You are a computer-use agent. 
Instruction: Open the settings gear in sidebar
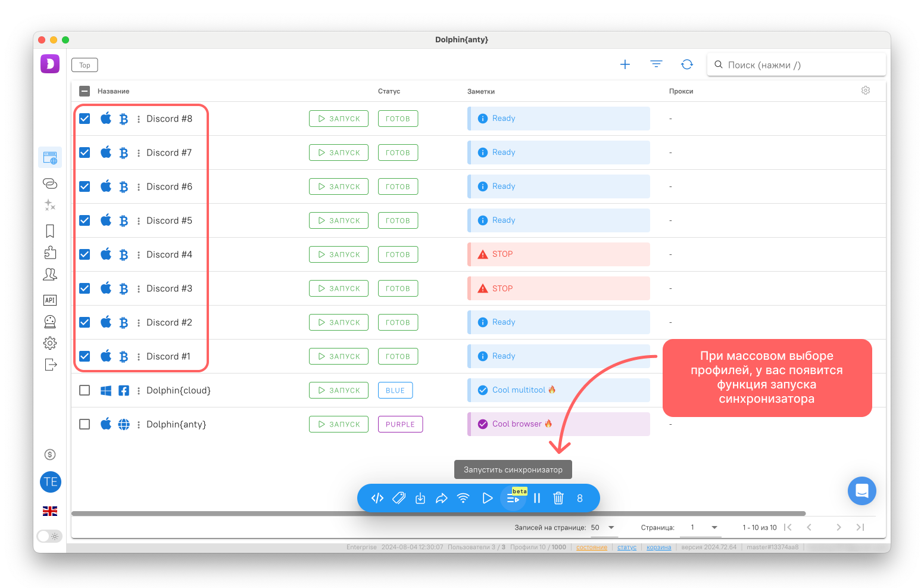[x=50, y=343]
